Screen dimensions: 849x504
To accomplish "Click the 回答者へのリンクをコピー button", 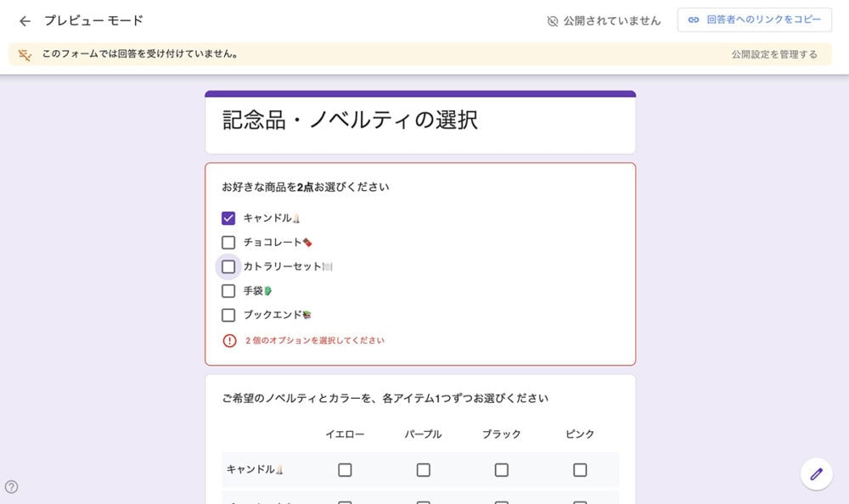I will click(753, 20).
